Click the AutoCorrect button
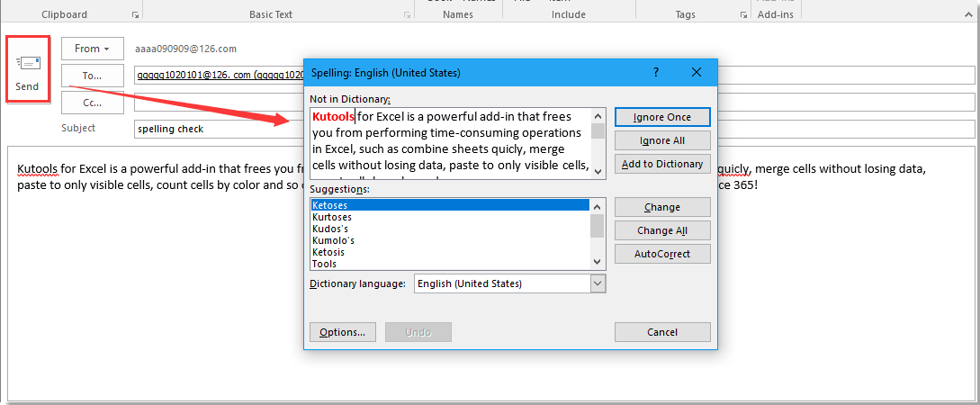Viewport: 980px width, 405px height. pyautogui.click(x=662, y=254)
